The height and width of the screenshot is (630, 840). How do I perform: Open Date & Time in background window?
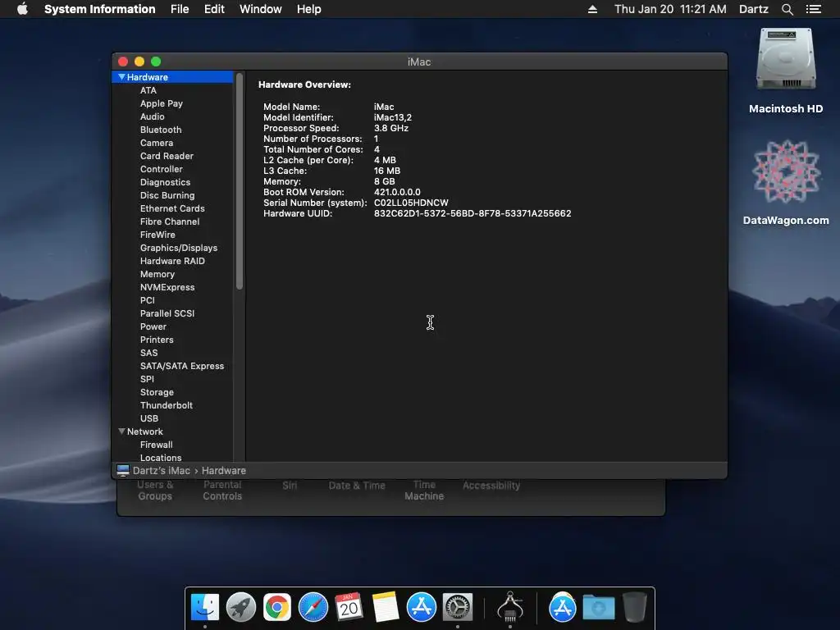(357, 486)
